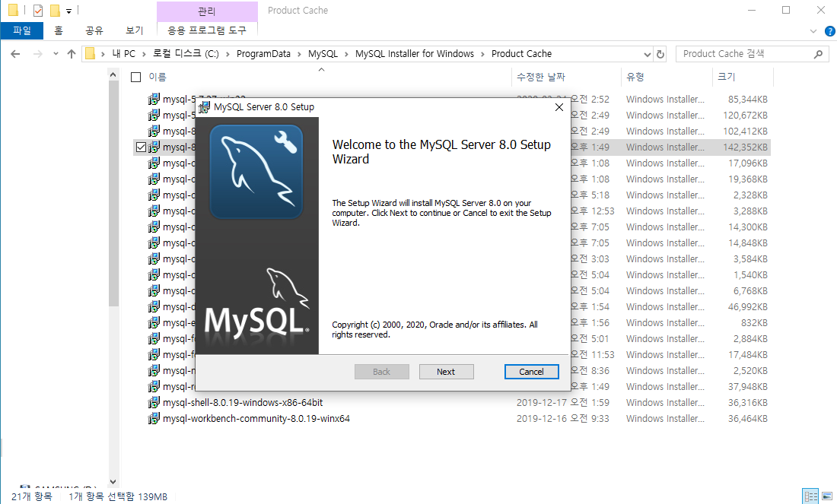Click installer icon of 19,368KB file

[x=154, y=179]
